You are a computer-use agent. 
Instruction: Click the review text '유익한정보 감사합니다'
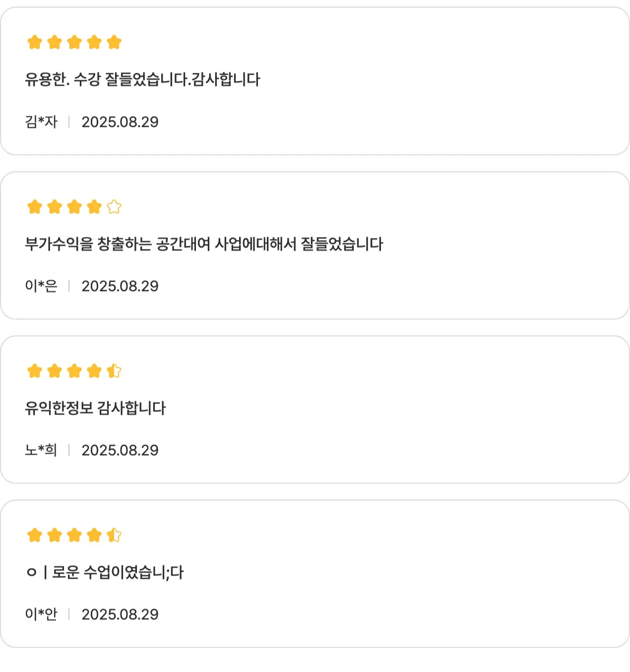95,408
